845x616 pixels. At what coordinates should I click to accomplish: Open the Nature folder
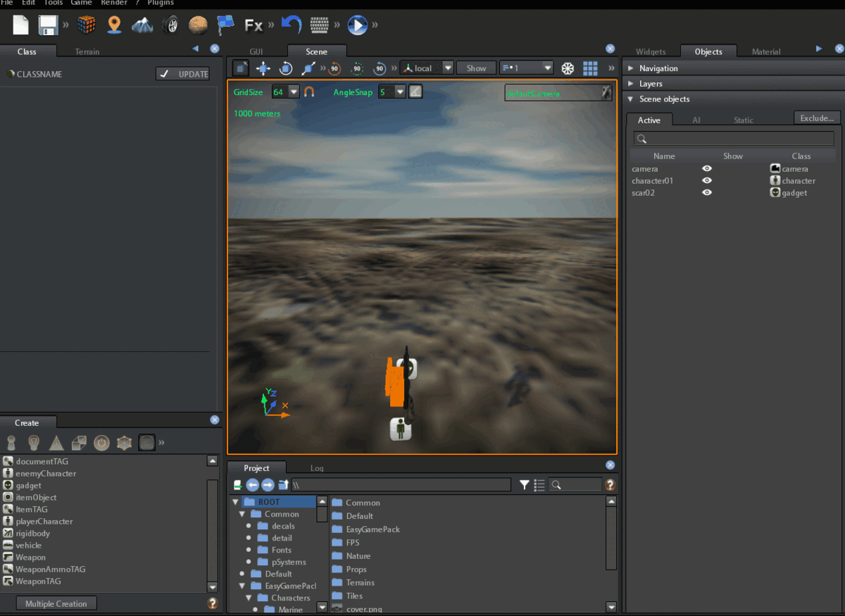pos(358,556)
